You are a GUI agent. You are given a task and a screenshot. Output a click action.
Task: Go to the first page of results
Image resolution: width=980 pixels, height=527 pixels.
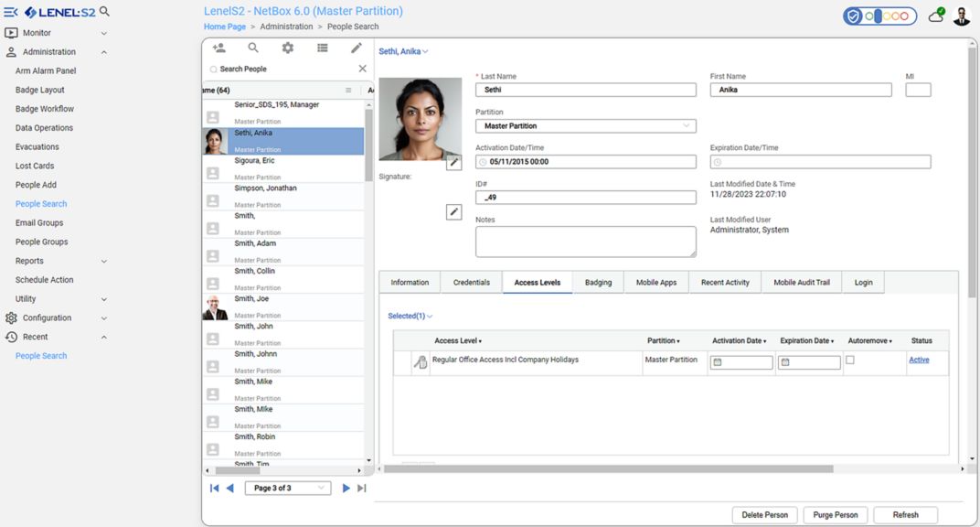(214, 489)
